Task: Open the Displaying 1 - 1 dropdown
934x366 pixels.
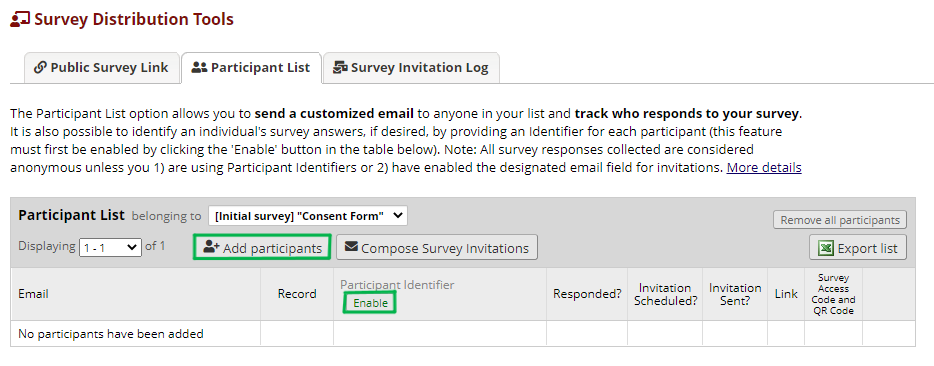Action: (x=110, y=247)
